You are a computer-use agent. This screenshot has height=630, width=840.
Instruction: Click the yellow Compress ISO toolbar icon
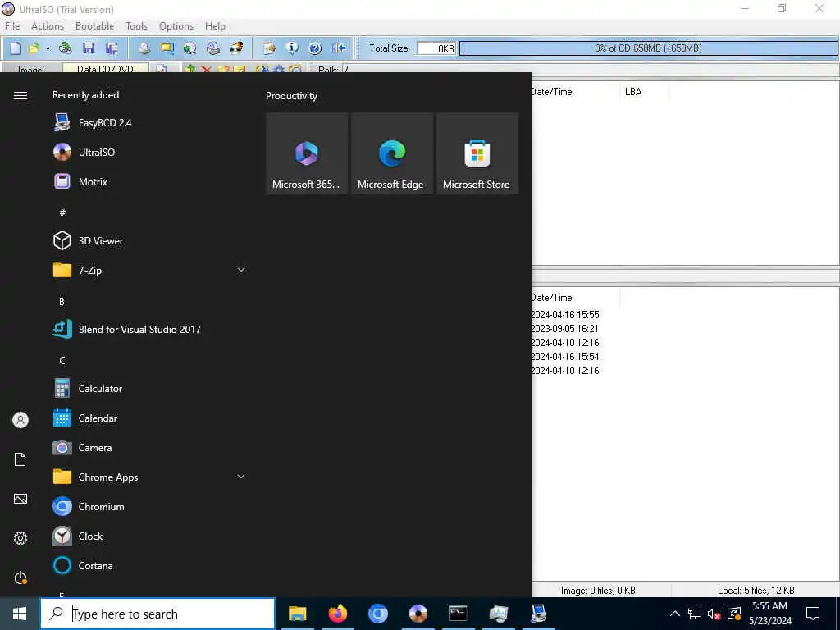[167, 48]
